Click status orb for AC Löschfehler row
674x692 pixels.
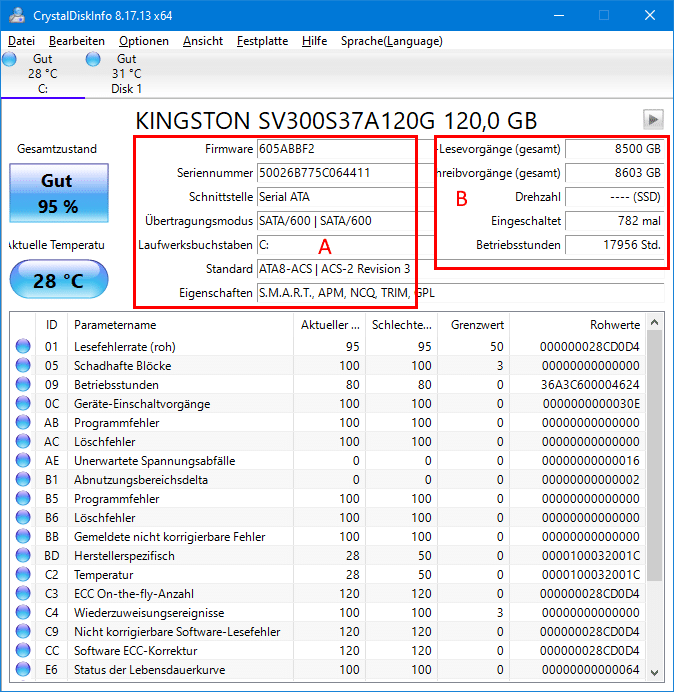(x=23, y=441)
